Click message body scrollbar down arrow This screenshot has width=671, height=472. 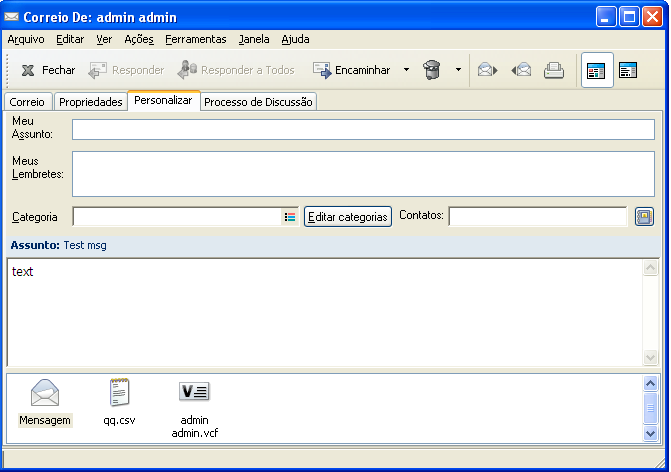click(650, 357)
